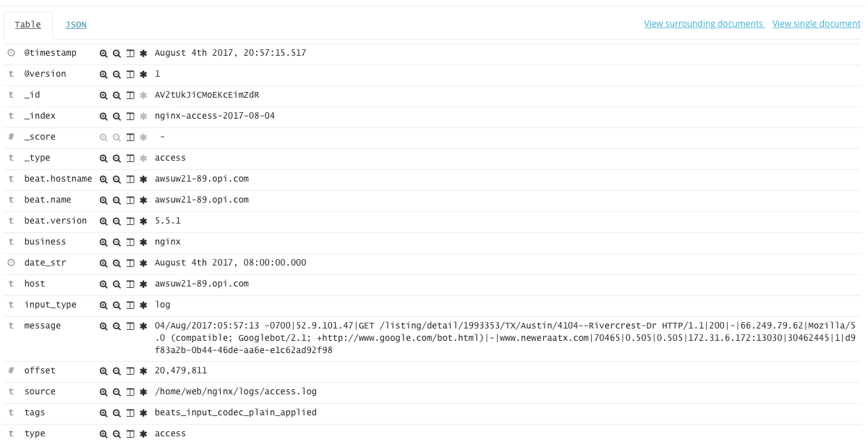The height and width of the screenshot is (445, 868).
Task: Filter for field present on tags row
Action: 143,413
